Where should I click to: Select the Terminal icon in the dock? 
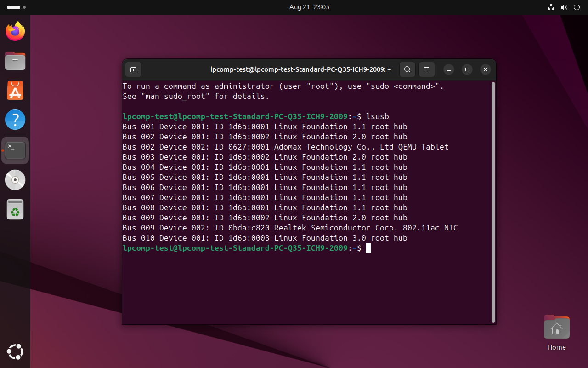15,150
